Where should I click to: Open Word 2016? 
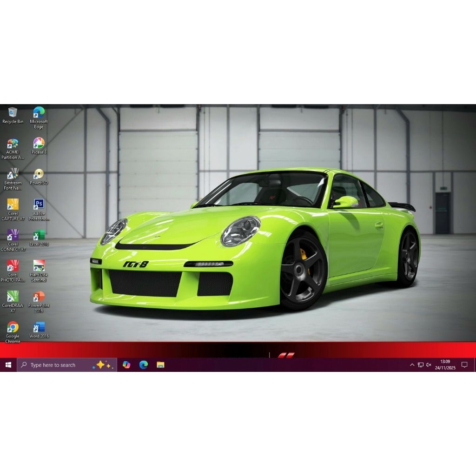(x=39, y=328)
